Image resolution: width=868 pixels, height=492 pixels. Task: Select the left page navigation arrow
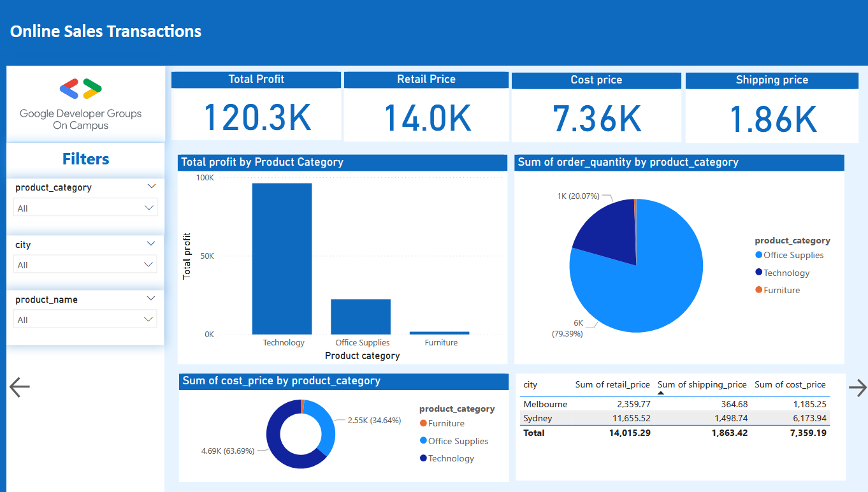[19, 387]
